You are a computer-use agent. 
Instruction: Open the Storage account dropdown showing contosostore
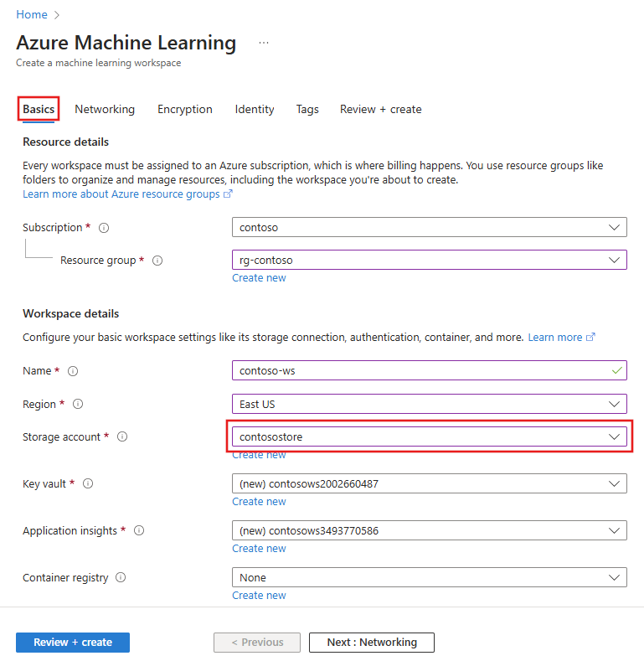[x=430, y=436]
